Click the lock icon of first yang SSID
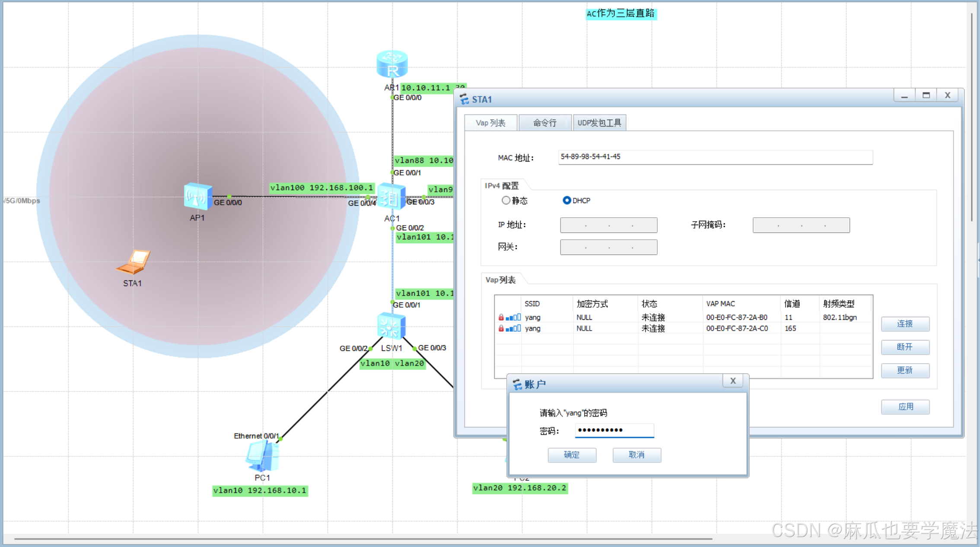The height and width of the screenshot is (547, 980). (x=501, y=317)
